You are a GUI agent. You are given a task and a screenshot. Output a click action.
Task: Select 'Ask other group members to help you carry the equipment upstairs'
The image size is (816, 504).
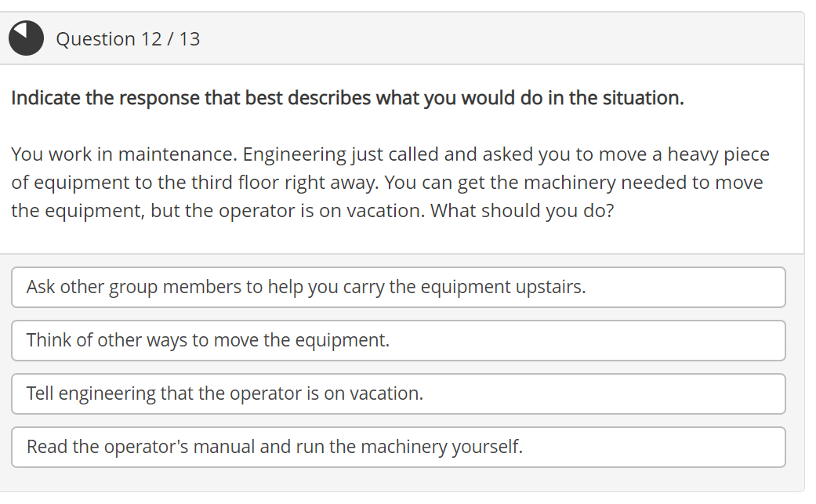click(x=398, y=287)
